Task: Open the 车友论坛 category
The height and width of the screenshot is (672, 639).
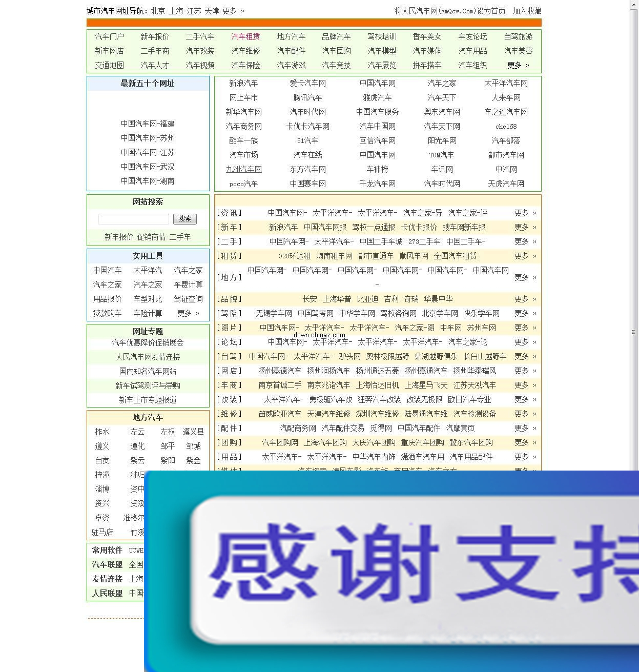Action: [x=472, y=36]
